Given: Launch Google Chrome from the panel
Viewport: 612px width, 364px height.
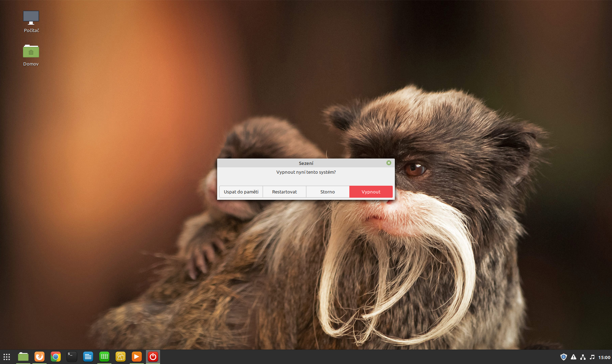Looking at the screenshot, I should (56, 357).
